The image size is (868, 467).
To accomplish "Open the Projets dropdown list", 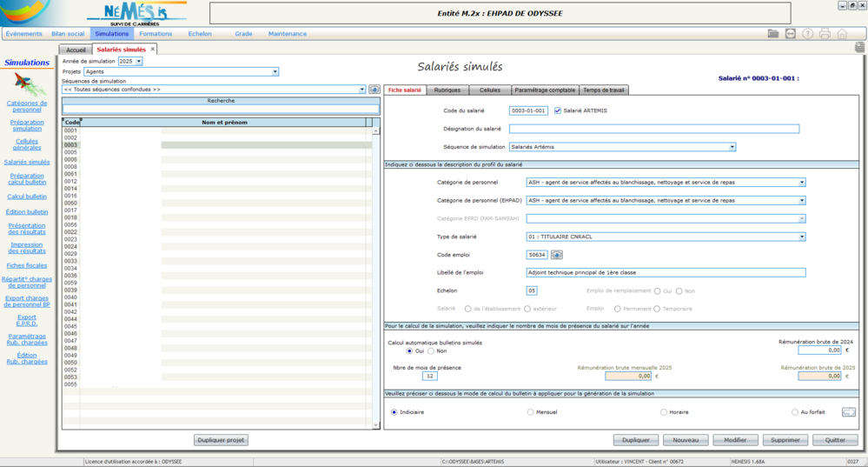I will pyautogui.click(x=275, y=71).
